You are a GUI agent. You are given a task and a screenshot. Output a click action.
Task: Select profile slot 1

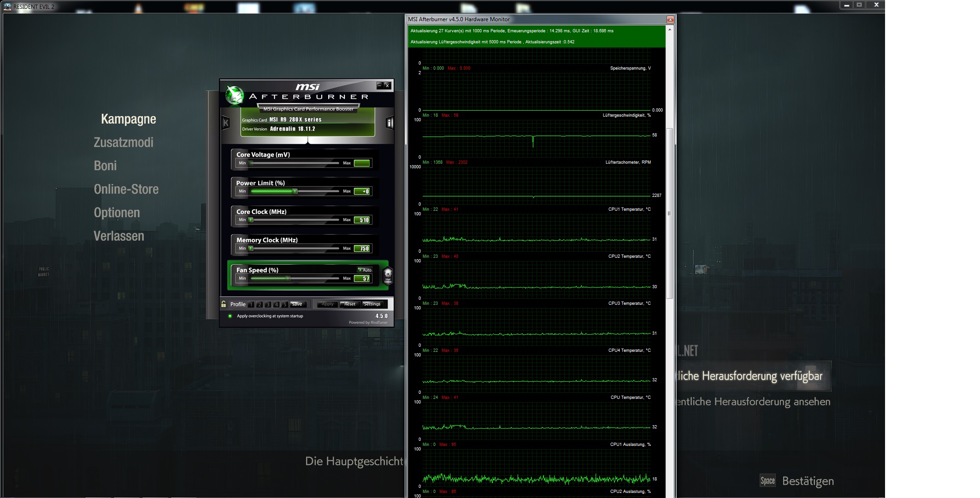(251, 304)
